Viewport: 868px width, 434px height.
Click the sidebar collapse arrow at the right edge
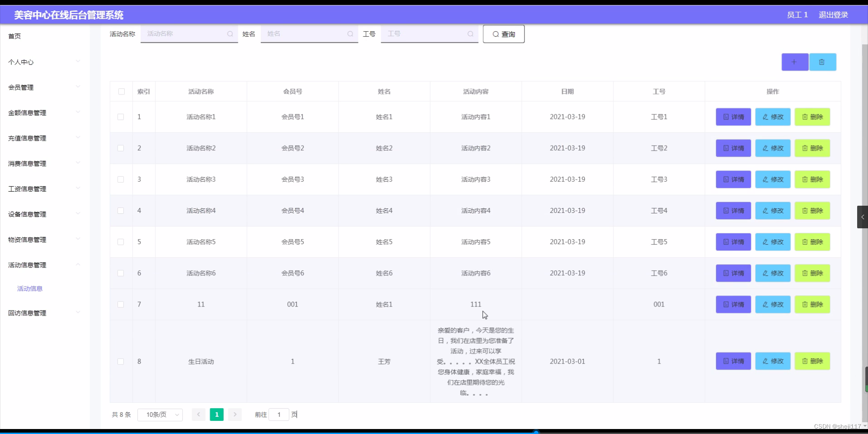pos(863,217)
